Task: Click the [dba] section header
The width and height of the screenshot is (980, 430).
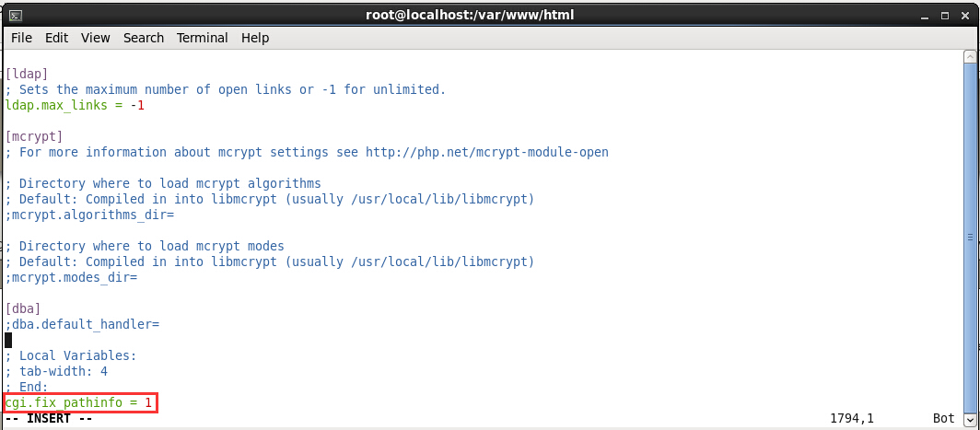Action: [x=23, y=308]
